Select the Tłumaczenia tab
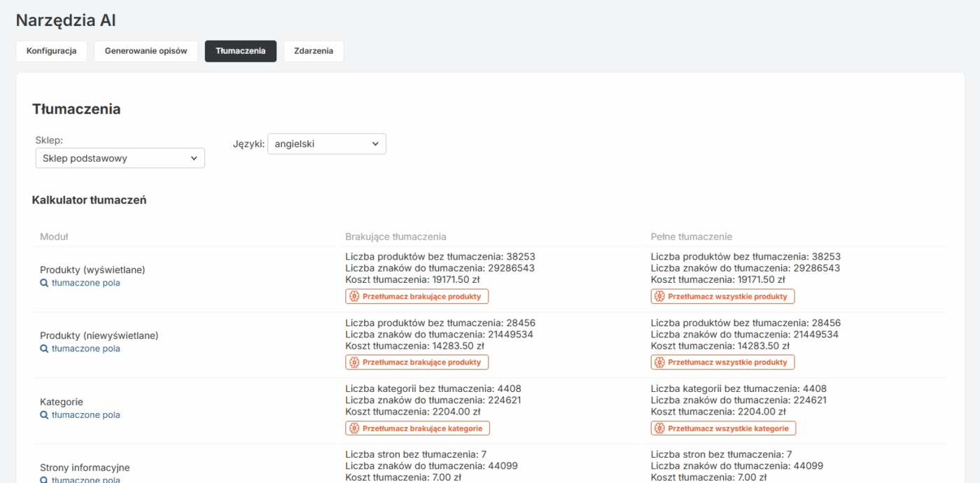This screenshot has height=483, width=980. (240, 51)
